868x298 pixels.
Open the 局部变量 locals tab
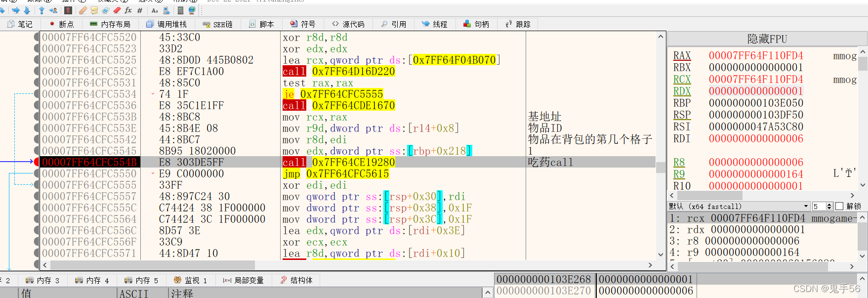[x=244, y=280]
